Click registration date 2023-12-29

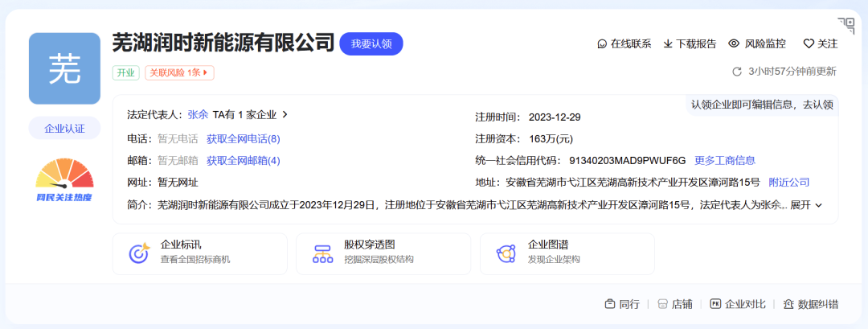555,117
